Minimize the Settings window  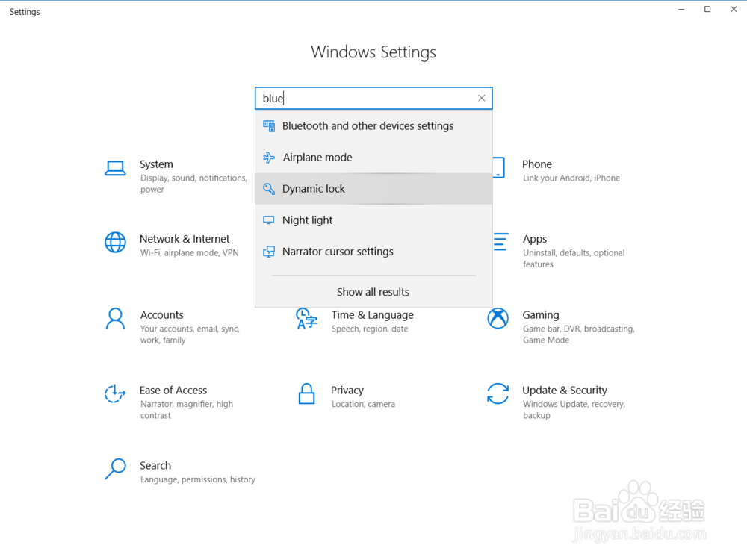pyautogui.click(x=681, y=9)
